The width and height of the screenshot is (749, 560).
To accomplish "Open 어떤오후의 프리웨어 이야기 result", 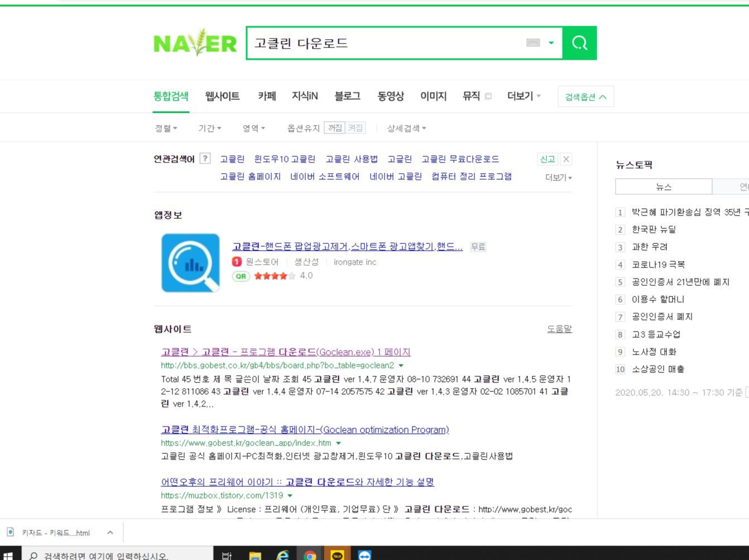I will click(x=297, y=482).
